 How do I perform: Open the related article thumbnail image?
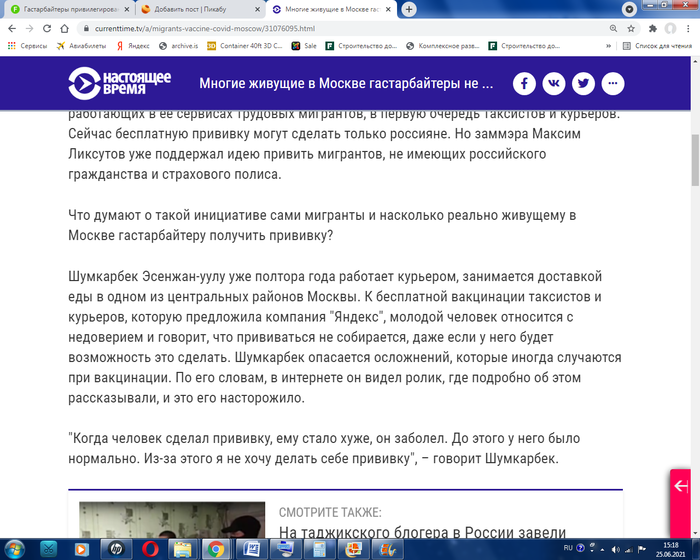point(172,520)
